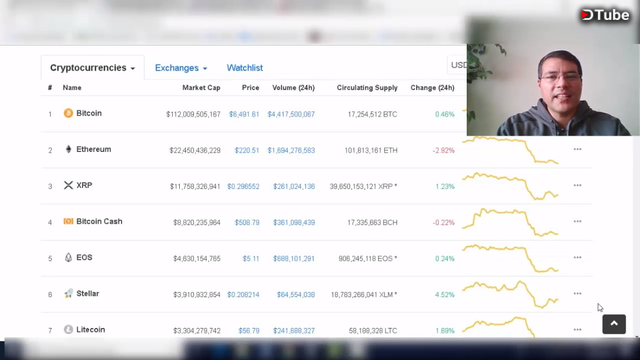Click the Litecoin logo icon
Image resolution: width=640 pixels, height=360 pixels.
pos(68,329)
